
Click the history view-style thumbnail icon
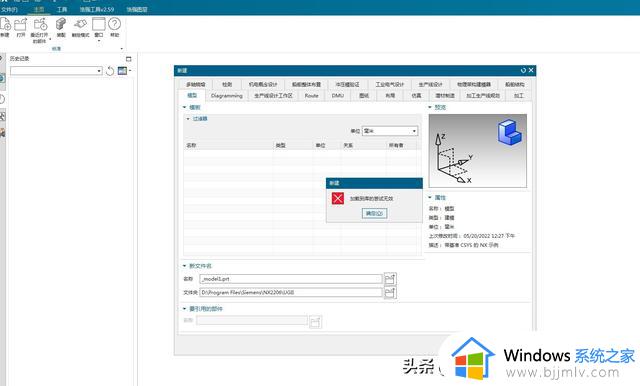coord(122,71)
